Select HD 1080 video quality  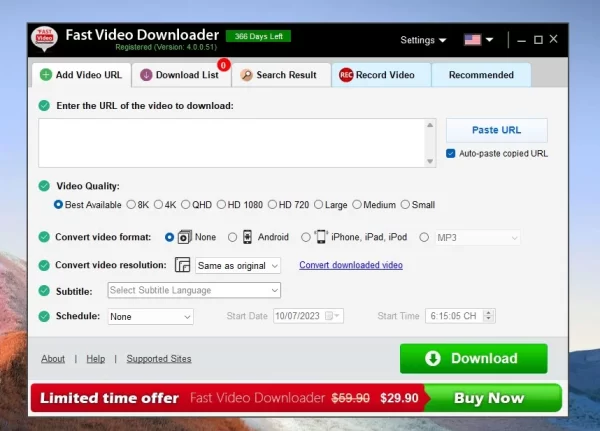point(221,205)
